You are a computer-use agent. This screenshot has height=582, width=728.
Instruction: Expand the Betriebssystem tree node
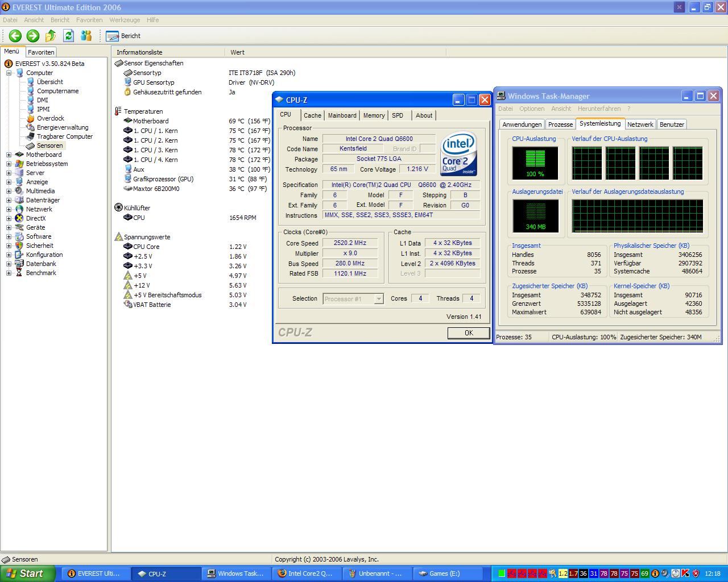(x=9, y=164)
